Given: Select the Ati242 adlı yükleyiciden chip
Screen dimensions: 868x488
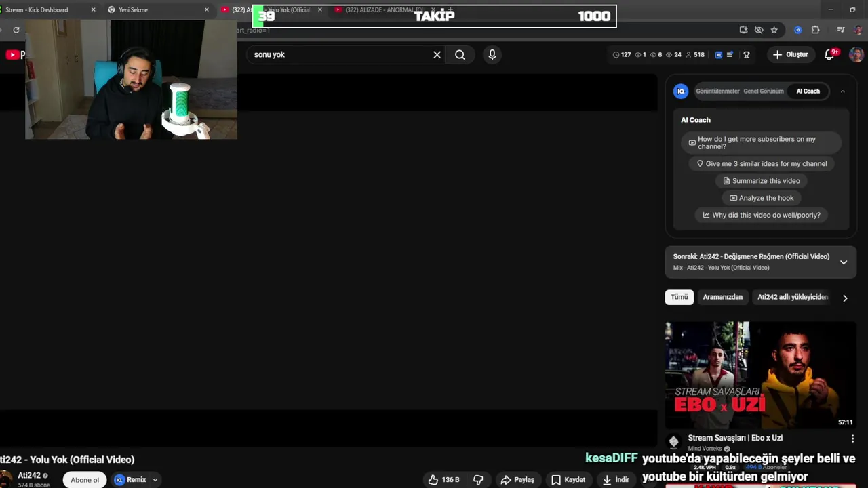Looking at the screenshot, I should [x=793, y=297].
